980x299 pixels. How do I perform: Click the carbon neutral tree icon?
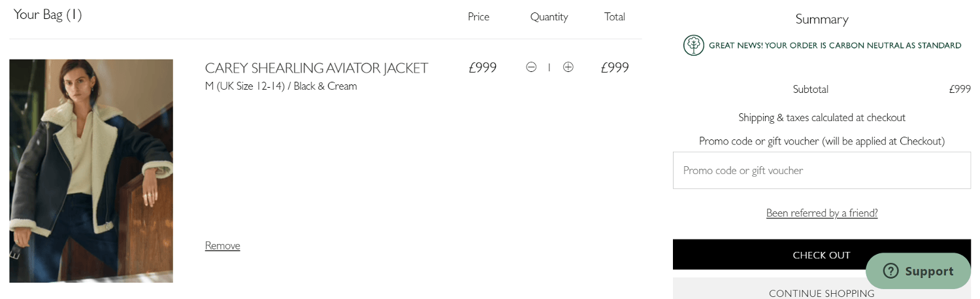point(693,45)
